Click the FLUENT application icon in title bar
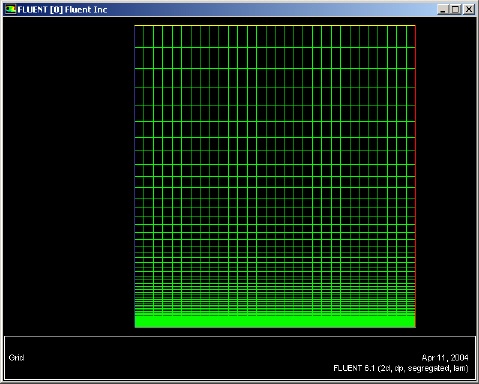 pyautogui.click(x=10, y=9)
